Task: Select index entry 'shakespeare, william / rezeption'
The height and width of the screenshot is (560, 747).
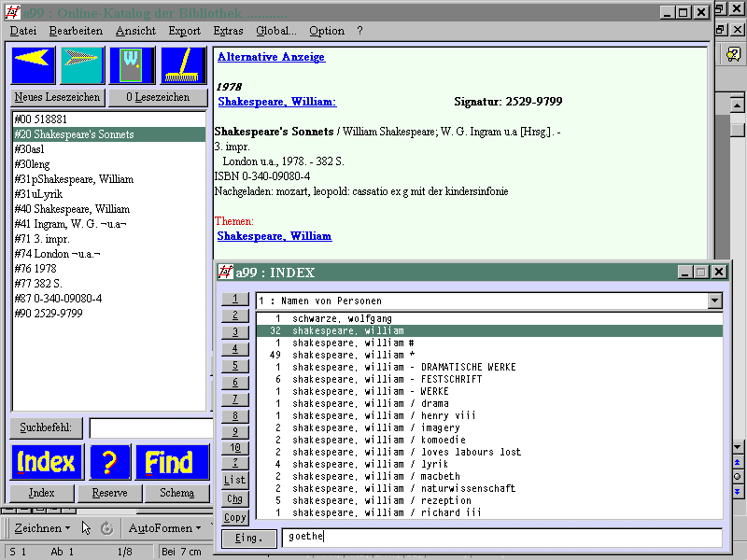Action: 489,500
